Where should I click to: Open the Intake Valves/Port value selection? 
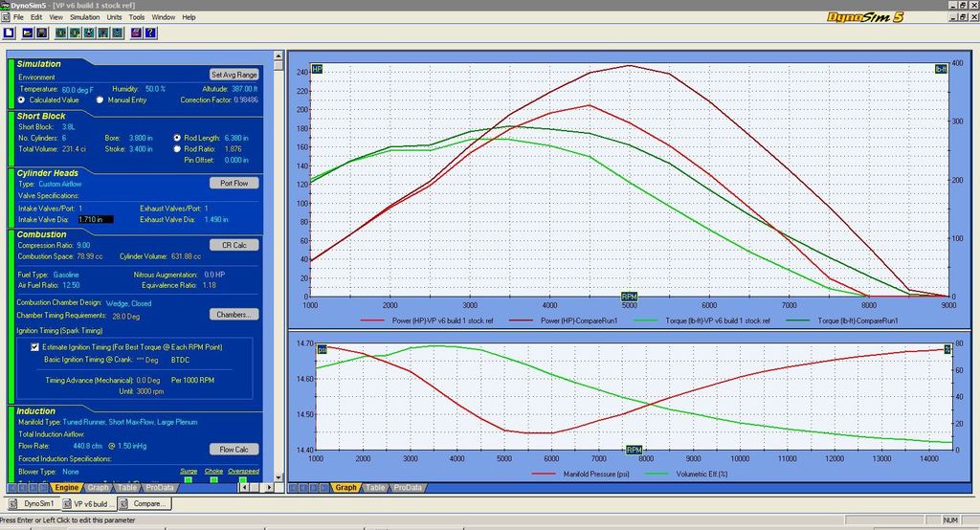[80, 209]
